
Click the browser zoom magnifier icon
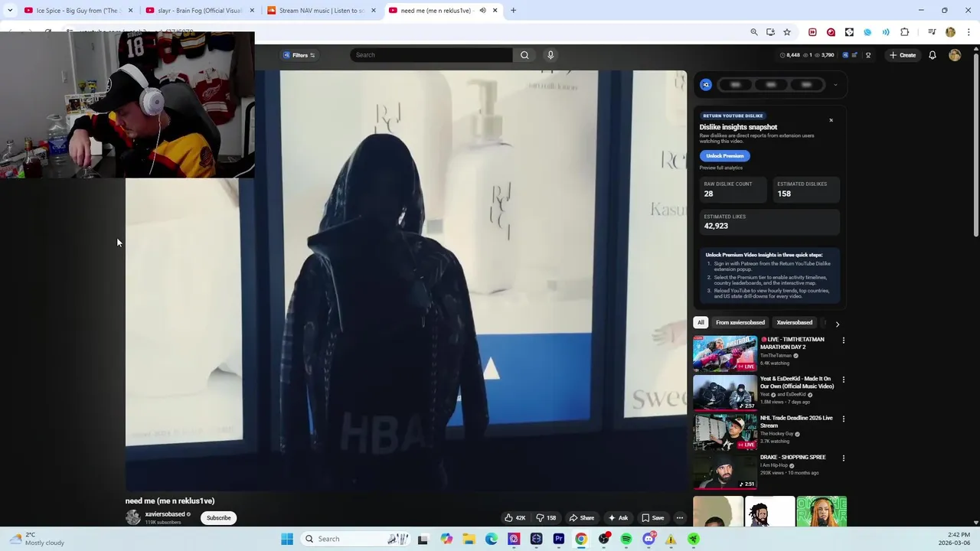click(x=754, y=32)
